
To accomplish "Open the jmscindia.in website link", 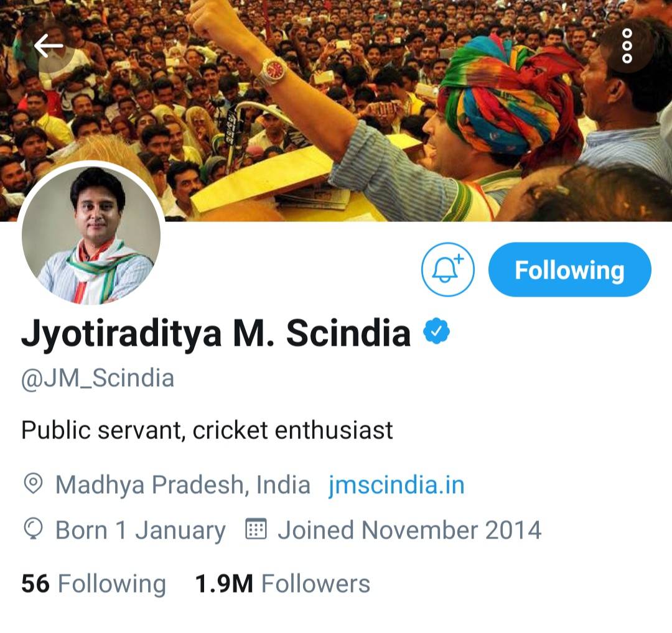I will click(x=396, y=485).
